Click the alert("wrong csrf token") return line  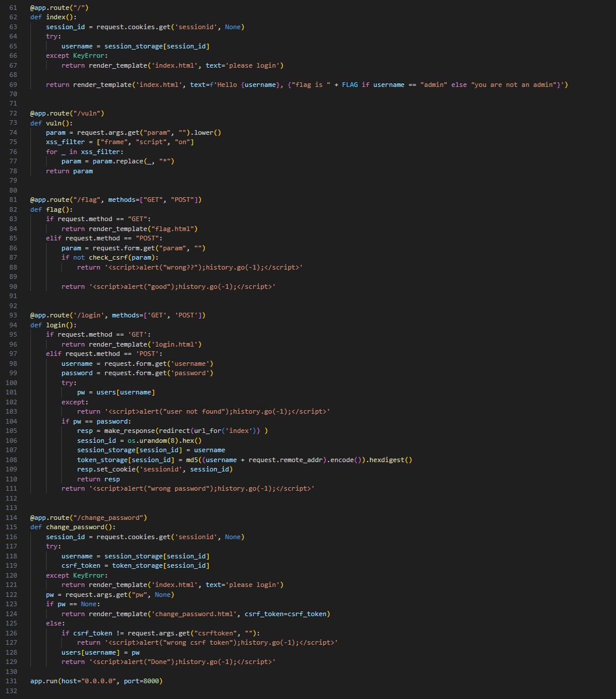click(207, 642)
